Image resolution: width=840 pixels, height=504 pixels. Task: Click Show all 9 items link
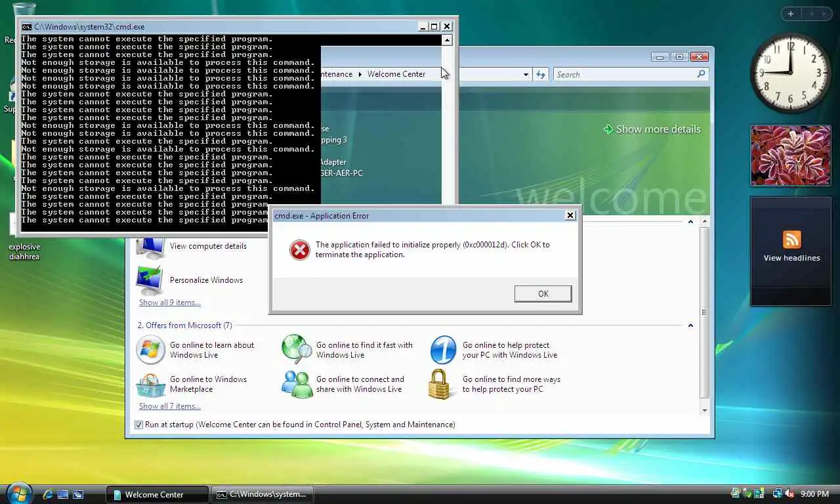tap(170, 303)
